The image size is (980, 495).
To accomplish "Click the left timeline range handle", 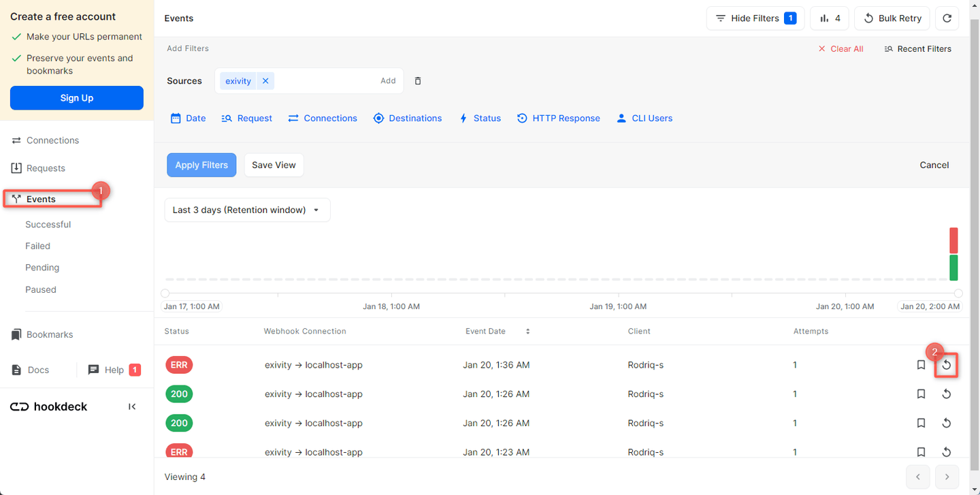I will tap(165, 293).
